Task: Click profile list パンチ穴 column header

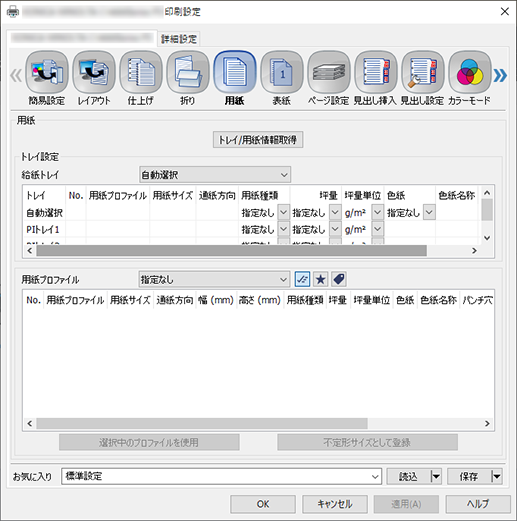Action: coord(477,300)
